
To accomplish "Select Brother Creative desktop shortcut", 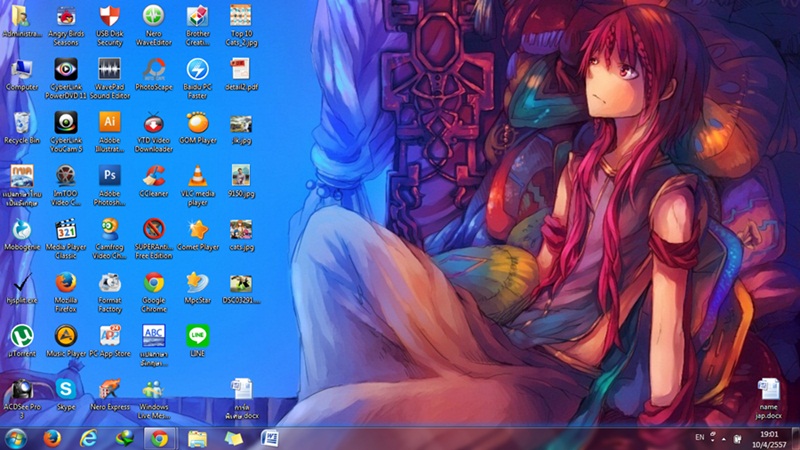I will 197,26.
